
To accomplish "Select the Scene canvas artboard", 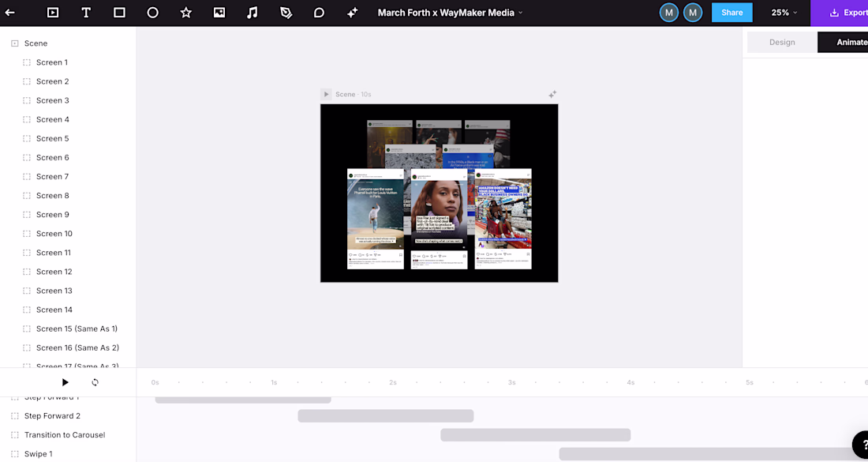I will click(x=439, y=193).
